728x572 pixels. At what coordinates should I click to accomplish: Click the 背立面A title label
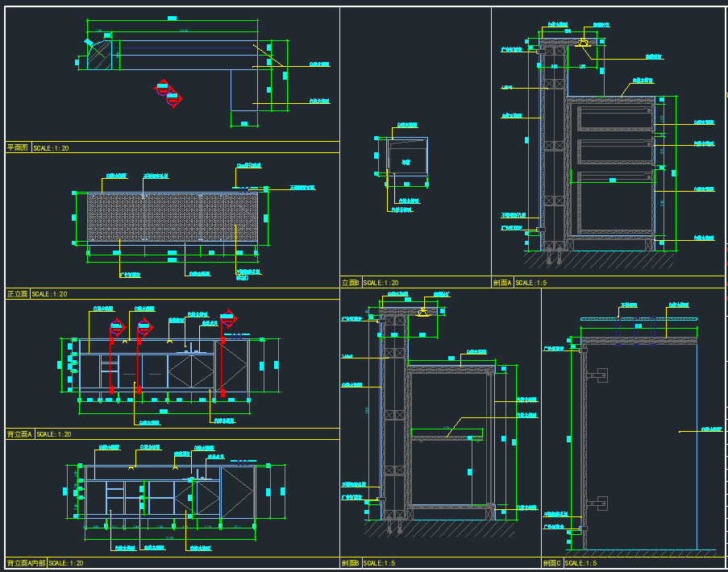pos(20,433)
